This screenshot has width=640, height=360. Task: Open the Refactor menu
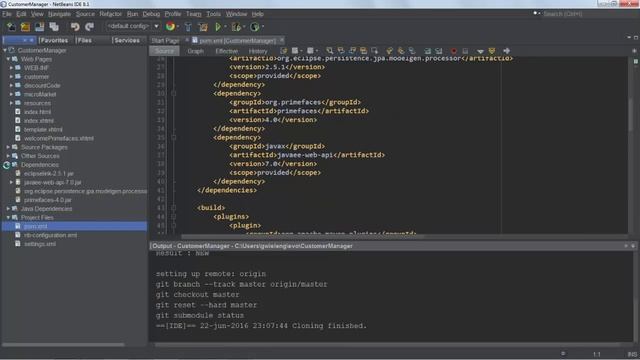111,14
